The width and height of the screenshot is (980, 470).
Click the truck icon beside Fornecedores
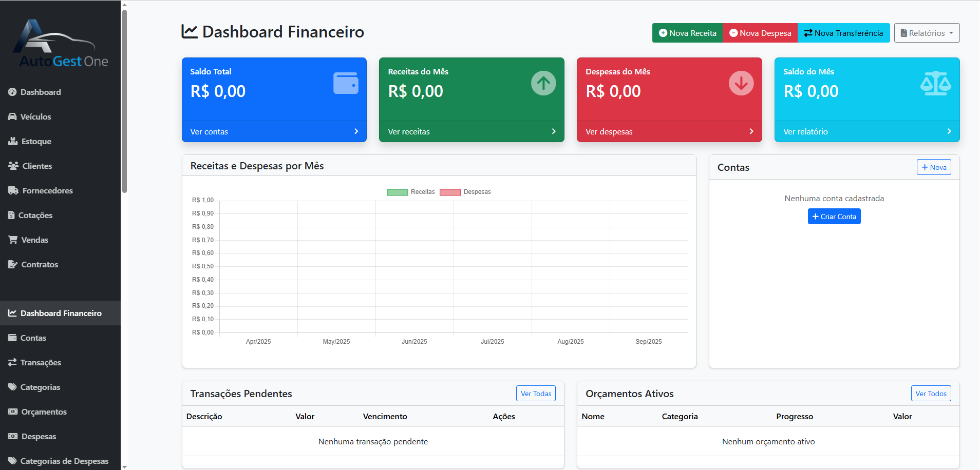13,190
